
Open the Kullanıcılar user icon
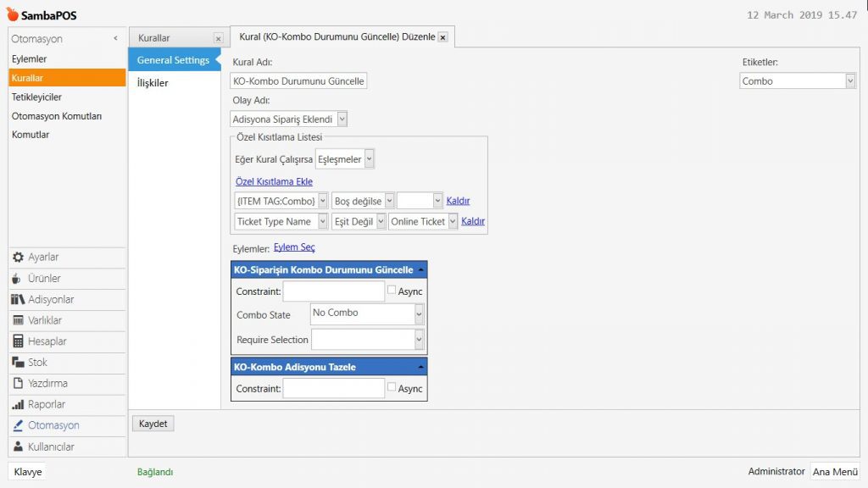[18, 446]
